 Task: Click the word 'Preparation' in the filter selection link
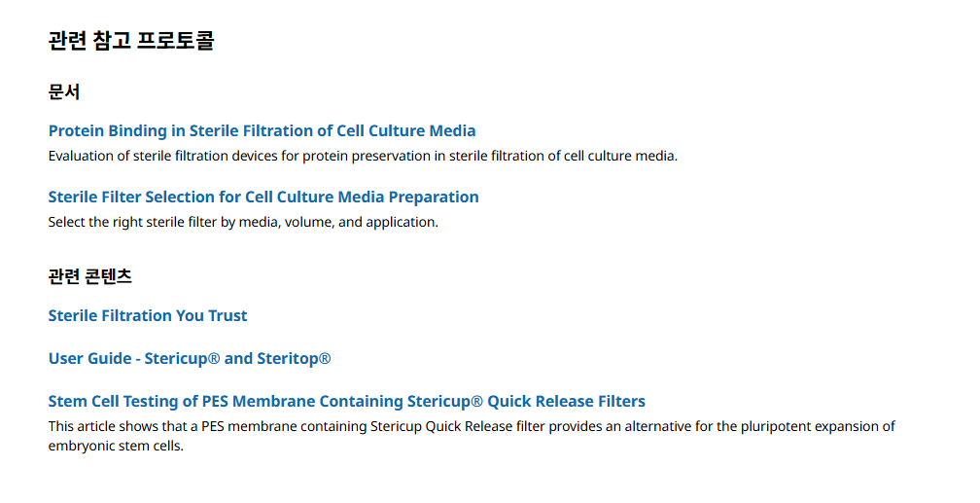(x=434, y=198)
